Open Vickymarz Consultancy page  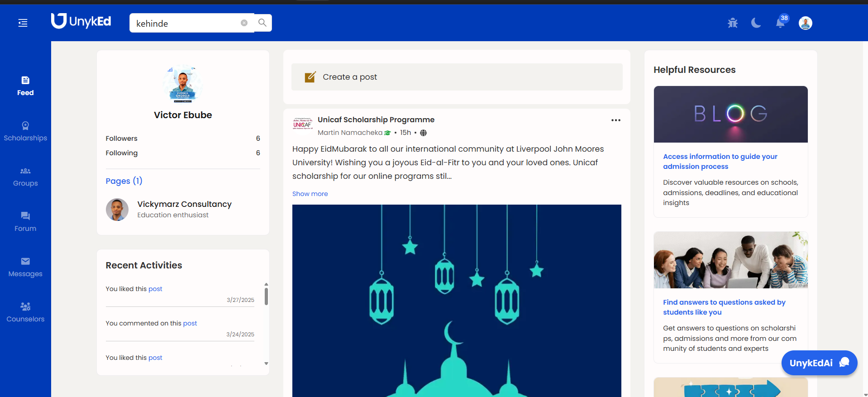[184, 204]
